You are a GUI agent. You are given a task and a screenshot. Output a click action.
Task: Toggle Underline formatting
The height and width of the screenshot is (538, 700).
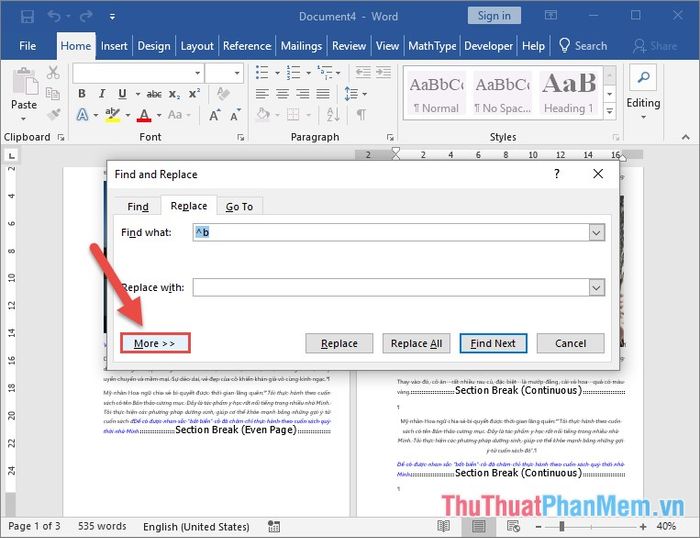(x=122, y=94)
